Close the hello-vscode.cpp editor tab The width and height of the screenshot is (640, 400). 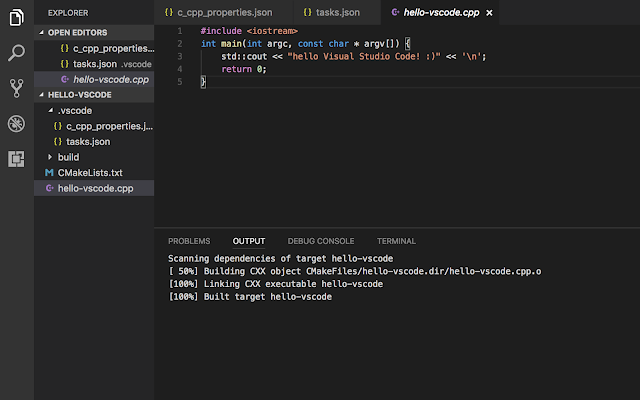click(489, 12)
